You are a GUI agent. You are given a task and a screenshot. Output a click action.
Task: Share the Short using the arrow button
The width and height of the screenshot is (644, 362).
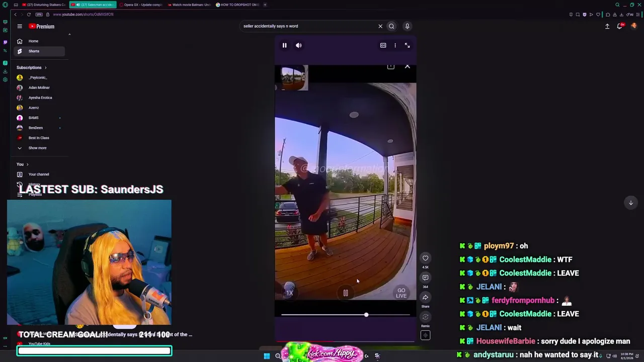click(425, 297)
